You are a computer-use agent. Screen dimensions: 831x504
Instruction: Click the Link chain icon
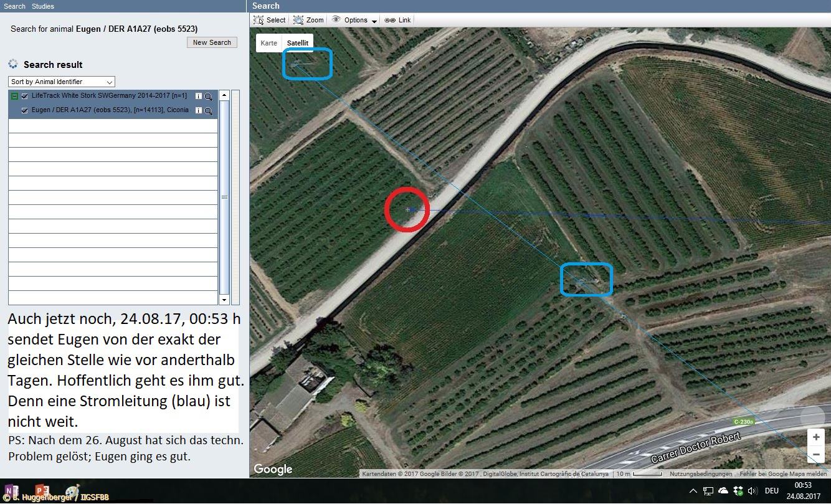(x=390, y=20)
